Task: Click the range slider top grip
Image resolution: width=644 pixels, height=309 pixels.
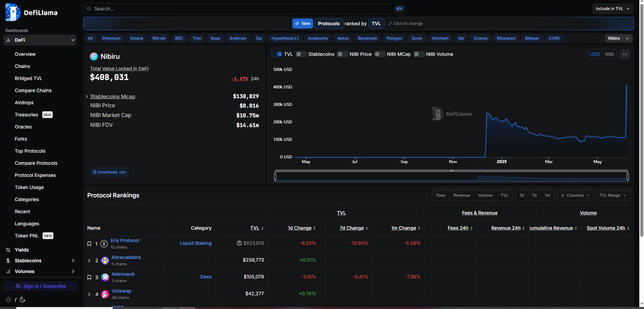Action: [x=451, y=170]
